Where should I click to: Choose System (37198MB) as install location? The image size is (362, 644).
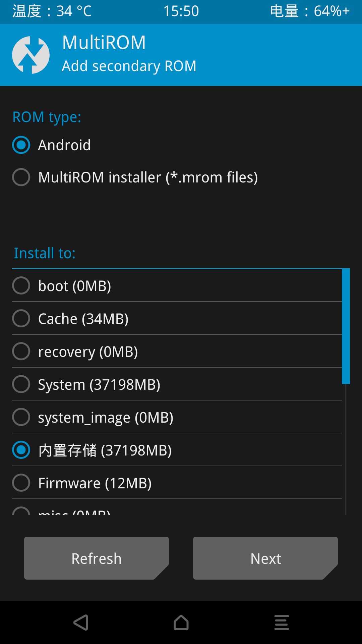pos(177,384)
